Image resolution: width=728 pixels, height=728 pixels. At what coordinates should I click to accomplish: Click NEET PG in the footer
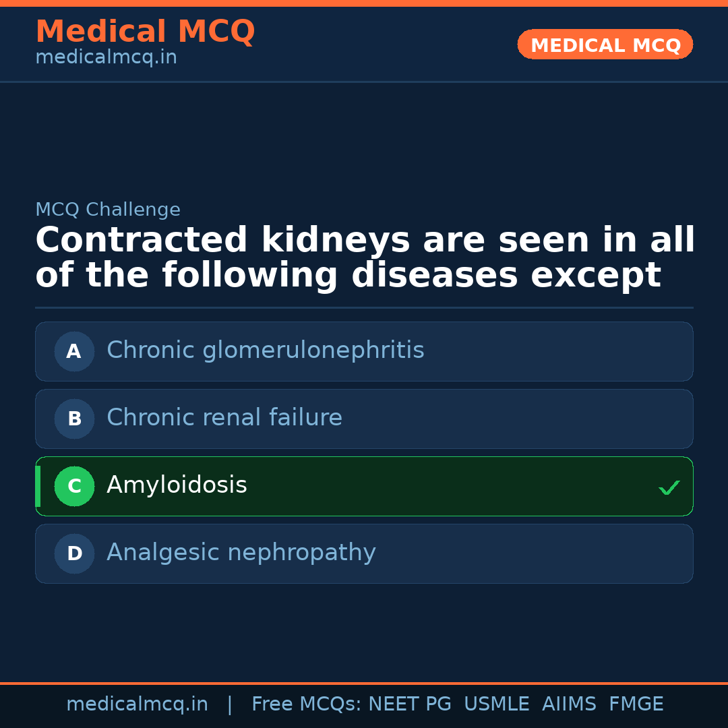tap(410, 704)
